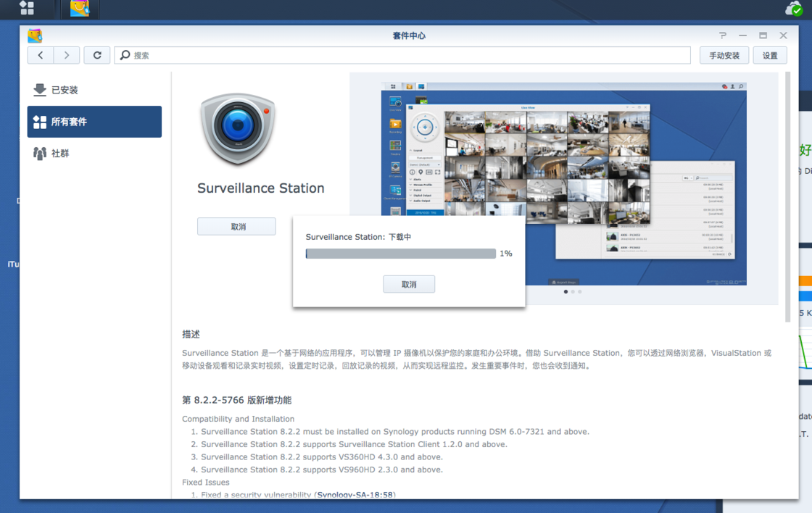Click the Package Center logo in title bar

pos(35,36)
